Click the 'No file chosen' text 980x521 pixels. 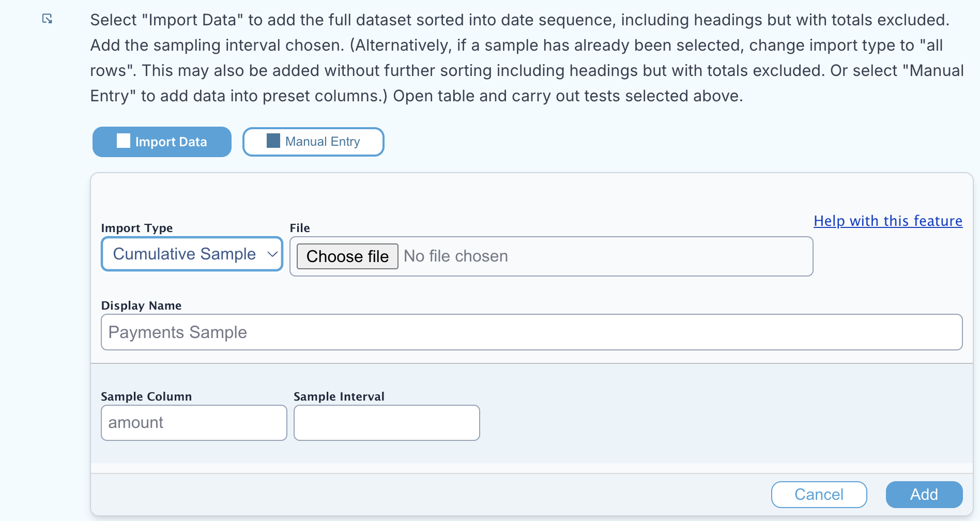click(x=455, y=256)
